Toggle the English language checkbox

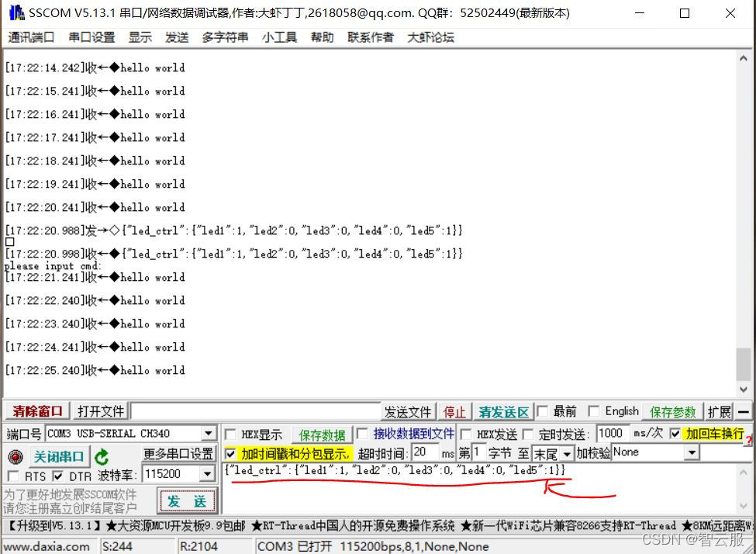(x=594, y=411)
